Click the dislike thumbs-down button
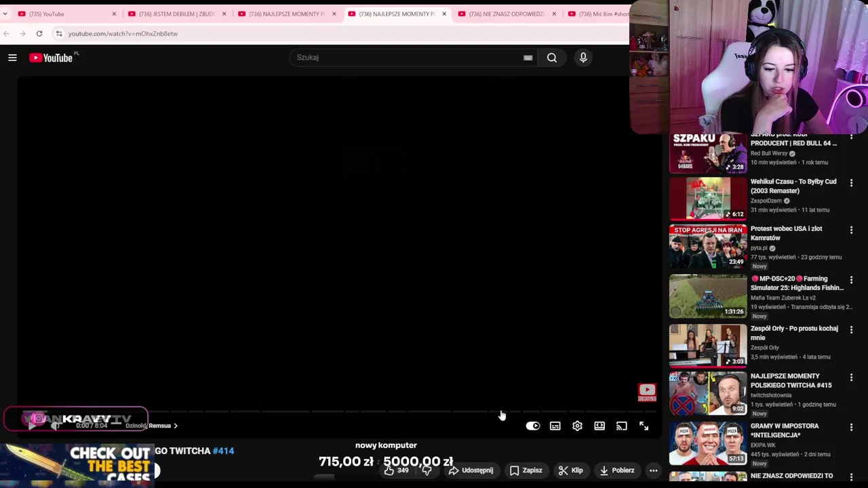This screenshot has height=488, width=868. (x=427, y=470)
